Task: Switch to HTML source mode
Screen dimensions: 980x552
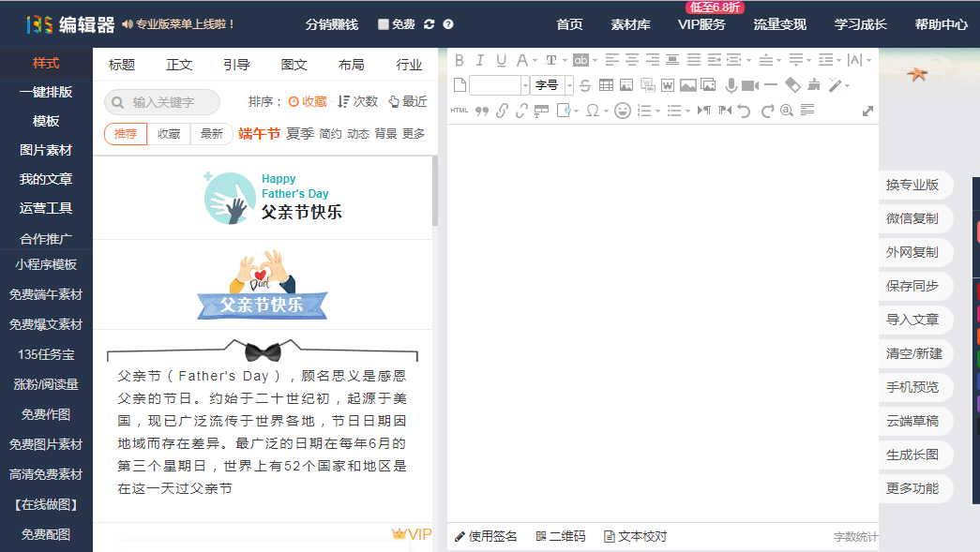Action: pos(460,111)
